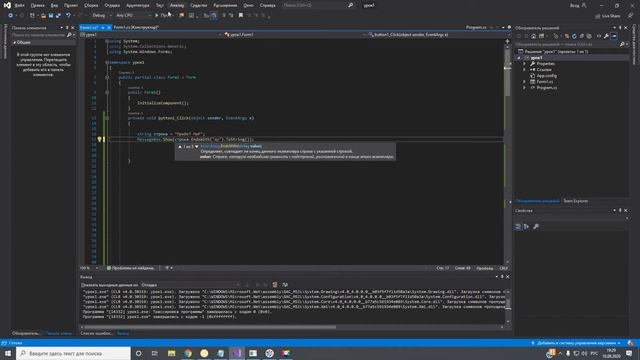Select App.config in Solution Explorer
Screen dimensions: 640x360
click(547, 76)
